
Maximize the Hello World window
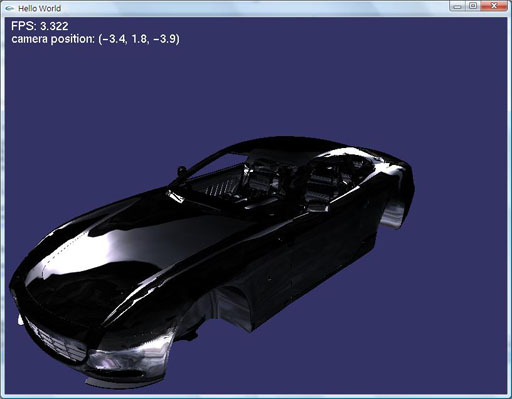473,6
